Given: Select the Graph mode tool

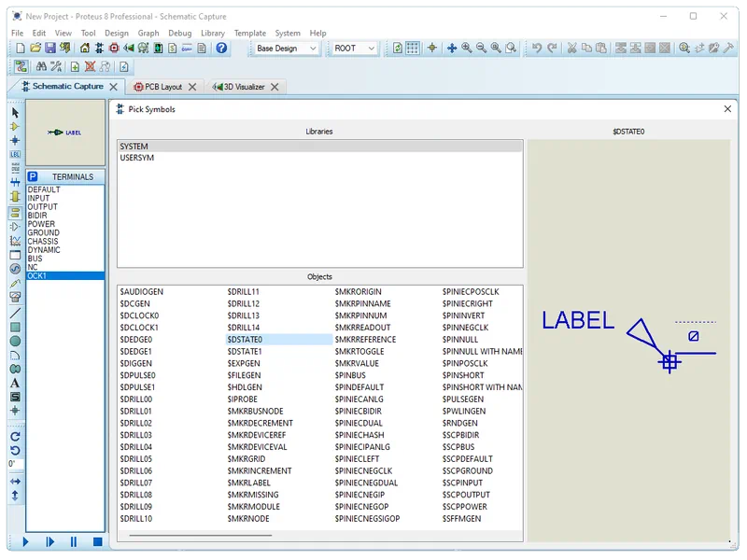Looking at the screenshot, I should [15, 241].
